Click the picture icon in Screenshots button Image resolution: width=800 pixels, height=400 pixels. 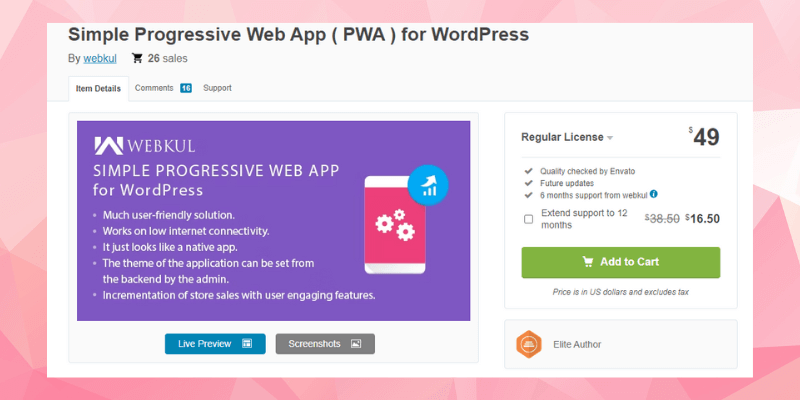click(x=355, y=344)
